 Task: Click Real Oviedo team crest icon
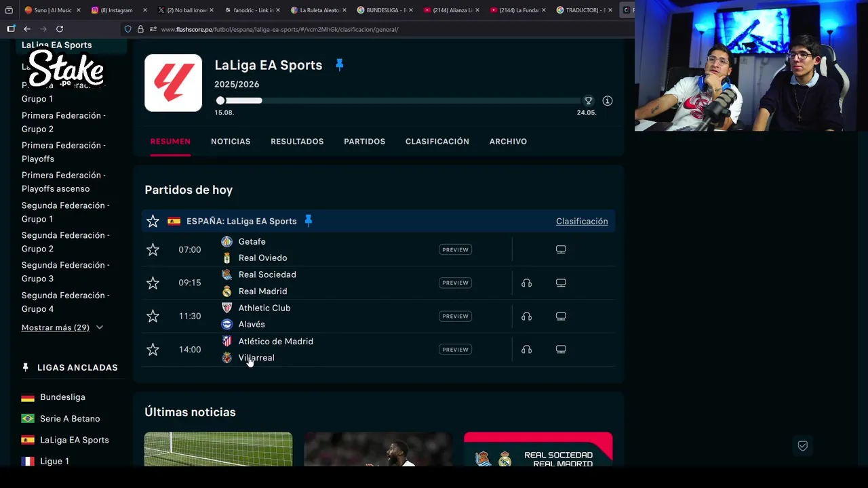226,258
